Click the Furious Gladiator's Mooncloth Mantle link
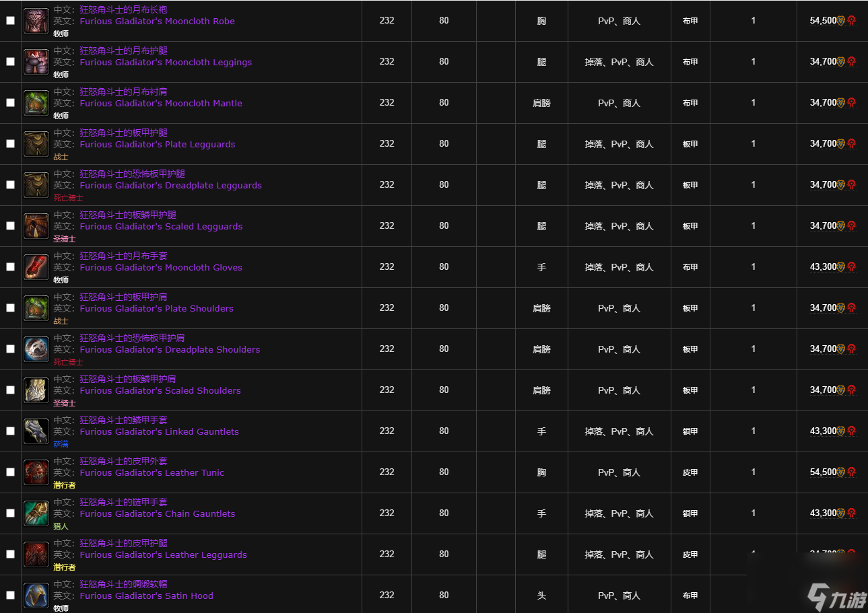 (x=161, y=104)
